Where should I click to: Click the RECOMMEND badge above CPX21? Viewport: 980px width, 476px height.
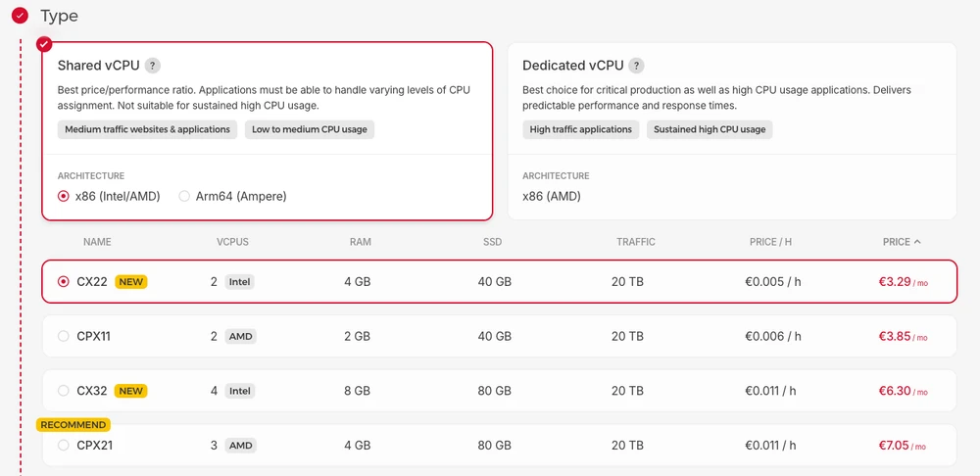tap(73, 425)
